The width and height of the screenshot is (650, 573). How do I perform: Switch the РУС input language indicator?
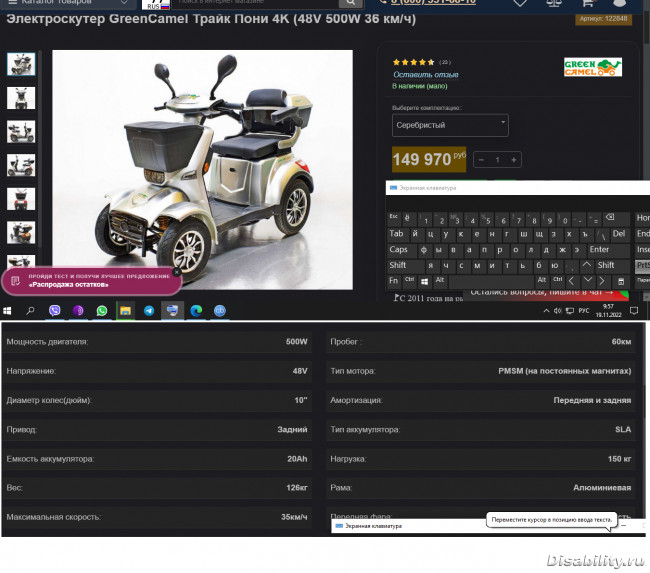pos(584,311)
